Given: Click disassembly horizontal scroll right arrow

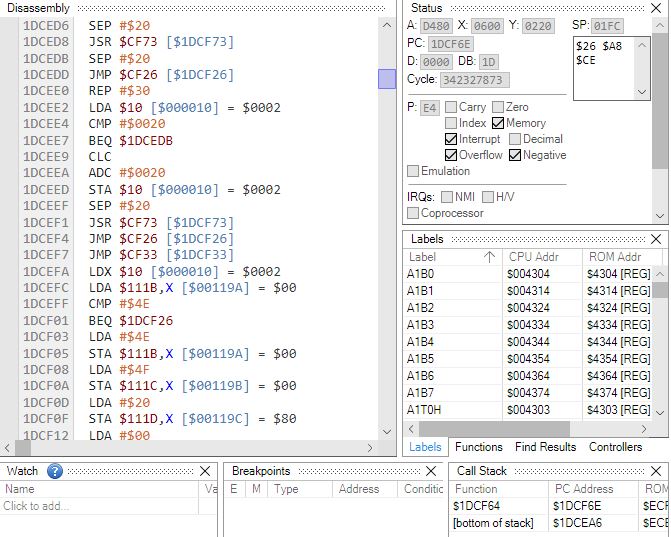Looking at the screenshot, I should [x=370, y=448].
